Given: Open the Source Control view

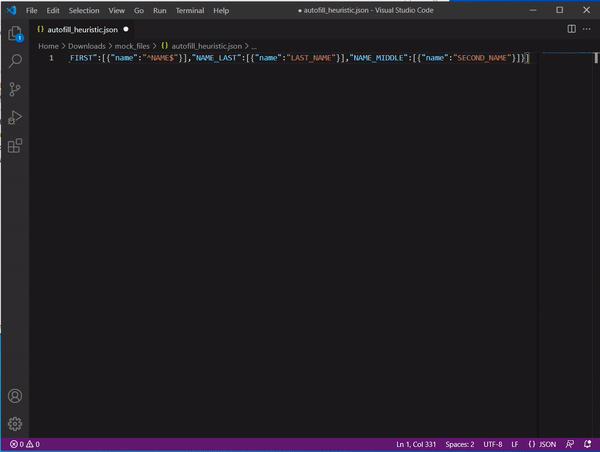Looking at the screenshot, I should (x=15, y=89).
